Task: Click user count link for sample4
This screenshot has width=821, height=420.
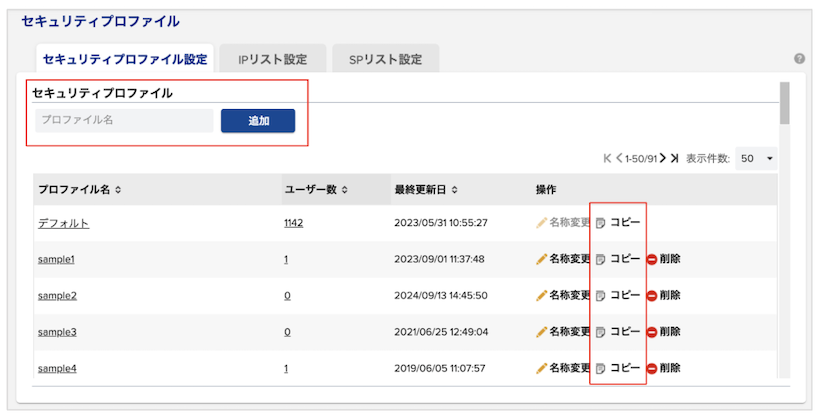Action: [x=286, y=369]
